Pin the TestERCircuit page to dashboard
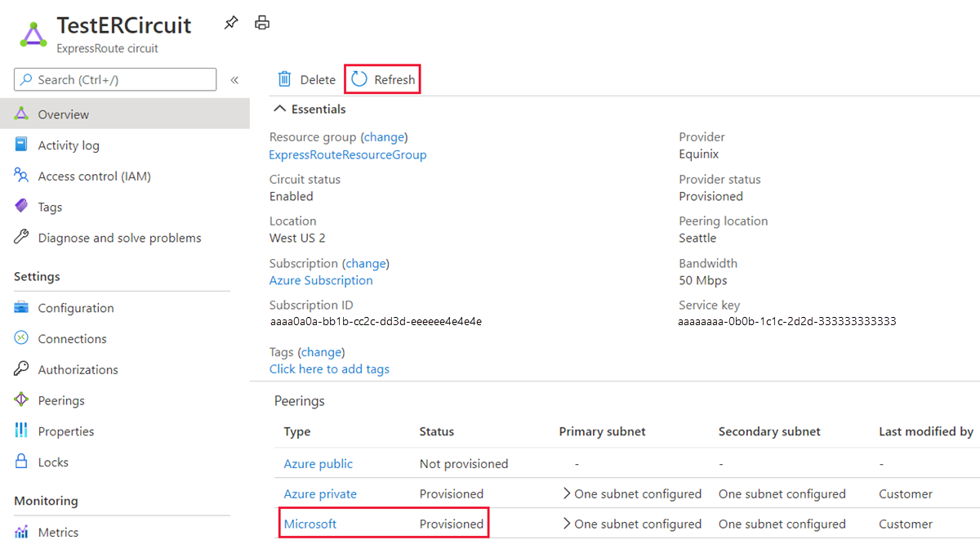This screenshot has width=980, height=549. pos(230,23)
